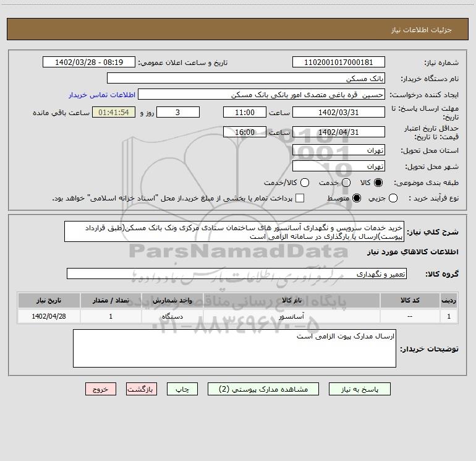
Task: Click the تاریخ نیاز column header
Action: tap(49, 300)
